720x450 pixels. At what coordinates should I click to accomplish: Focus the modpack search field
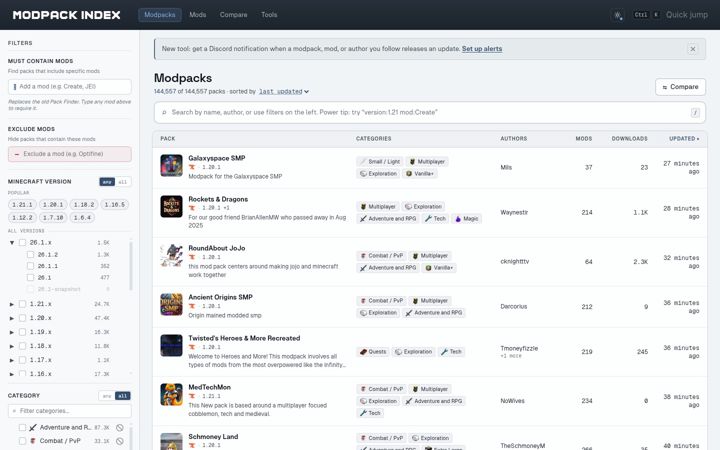[430, 112]
